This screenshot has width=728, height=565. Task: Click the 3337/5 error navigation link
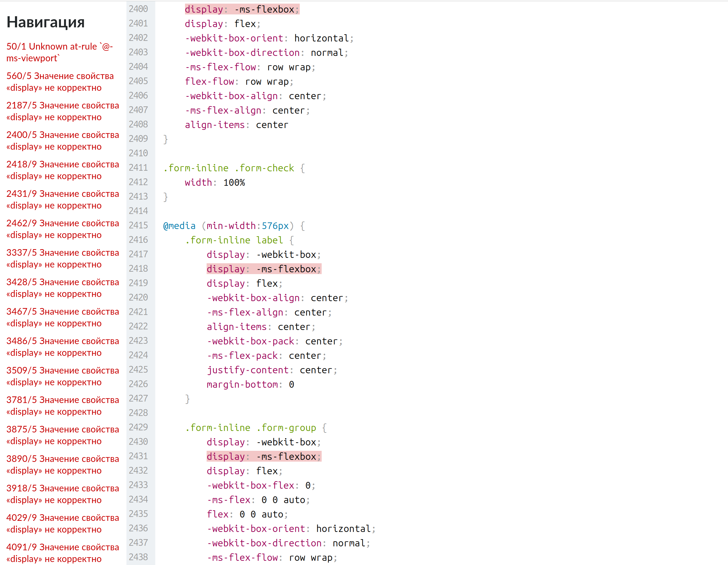(62, 258)
